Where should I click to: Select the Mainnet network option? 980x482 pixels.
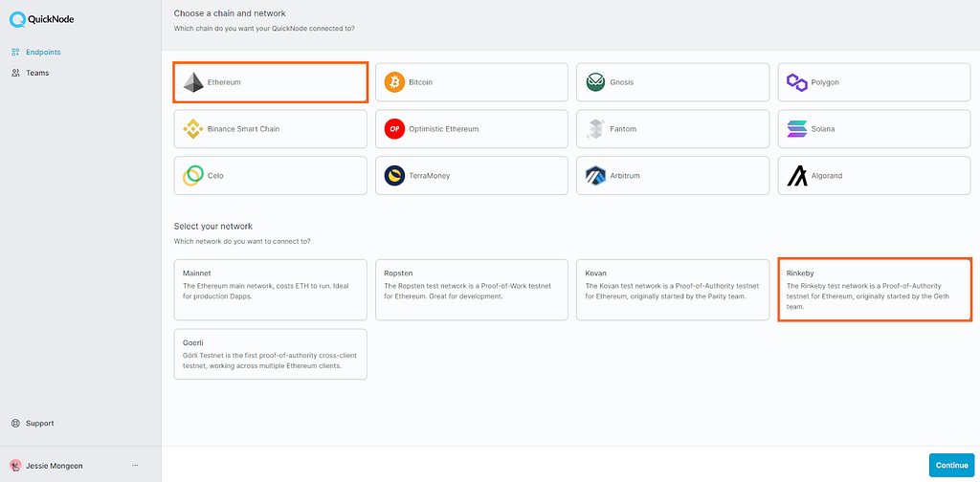click(x=271, y=290)
